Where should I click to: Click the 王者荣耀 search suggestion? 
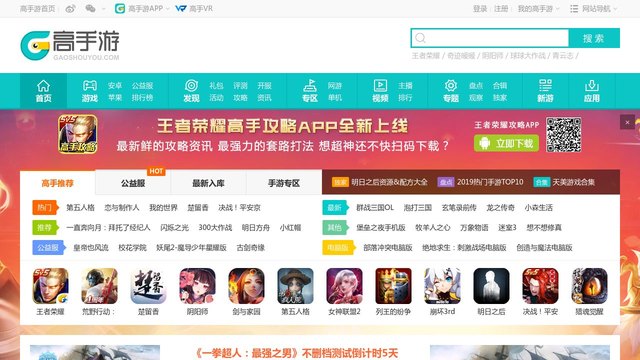[x=426, y=56]
